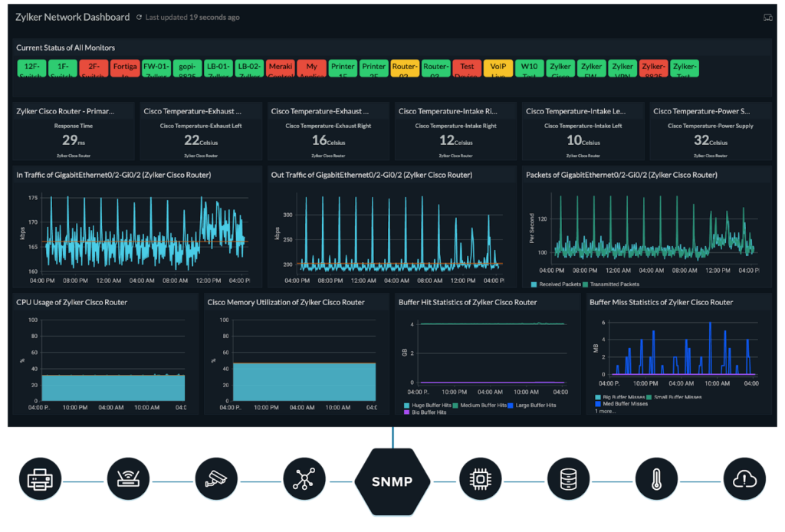785x532 pixels.
Task: Open the cloud alert icon
Action: pos(745,481)
